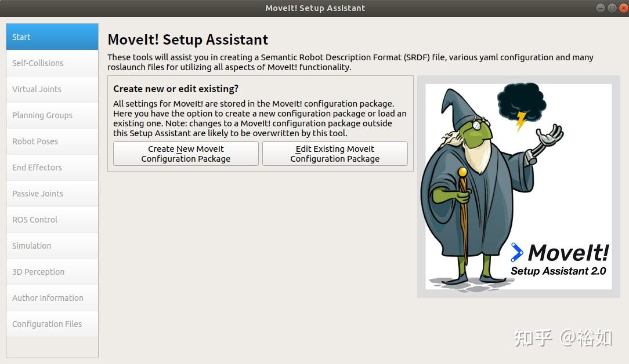Open the Start tab in sidebar
629x364 pixels.
(x=52, y=37)
